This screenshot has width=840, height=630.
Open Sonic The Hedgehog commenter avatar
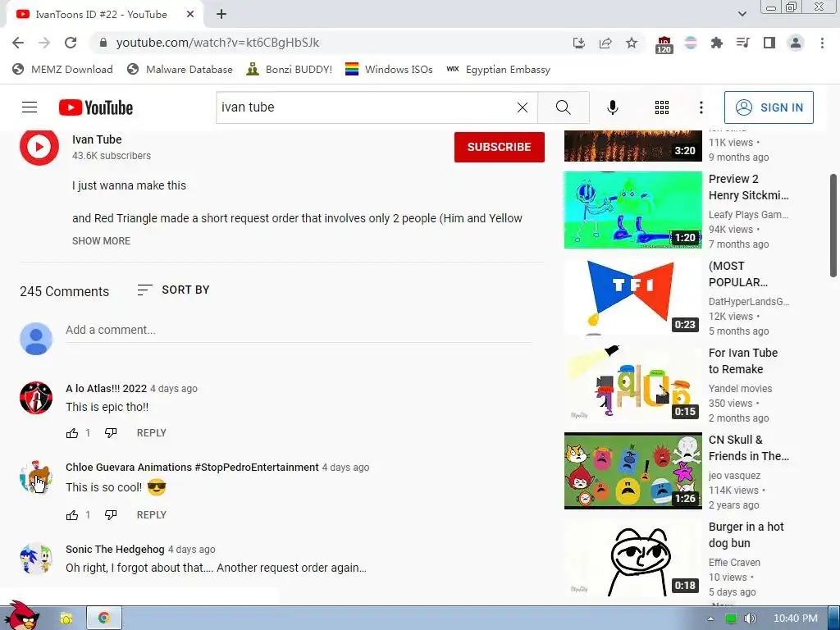pyautogui.click(x=36, y=558)
